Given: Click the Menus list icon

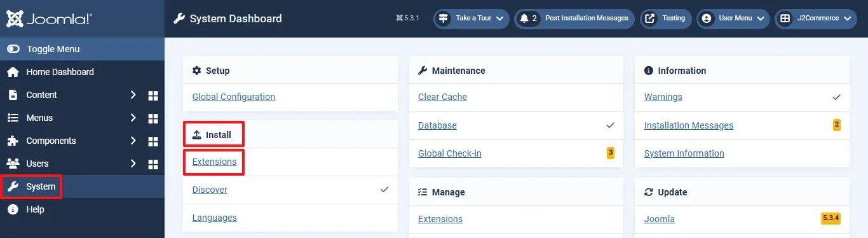Looking at the screenshot, I should point(13,118).
